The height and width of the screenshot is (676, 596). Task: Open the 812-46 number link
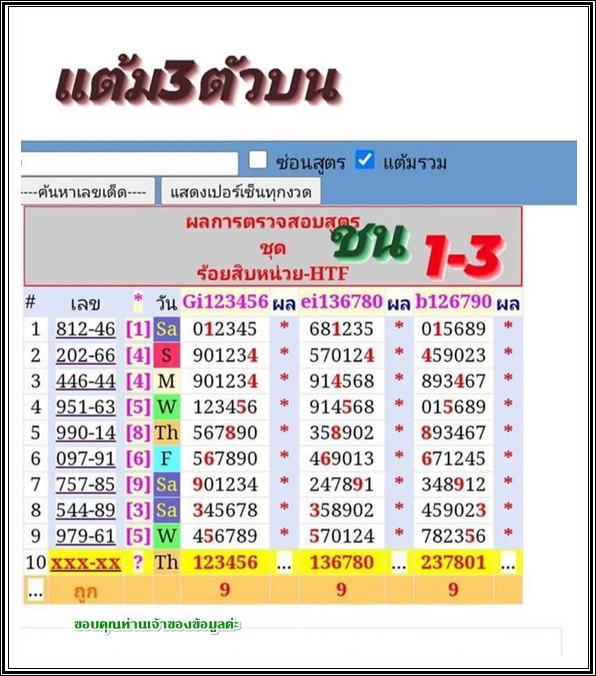[86, 329]
